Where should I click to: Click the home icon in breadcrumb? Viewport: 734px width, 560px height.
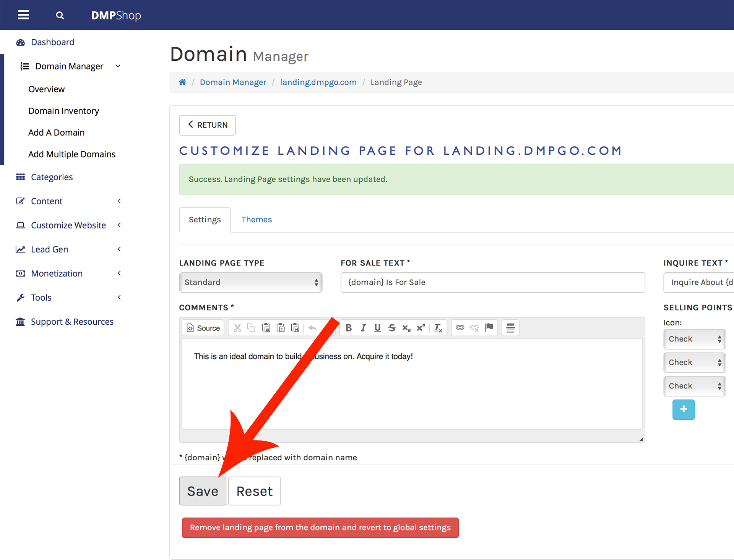coord(182,82)
